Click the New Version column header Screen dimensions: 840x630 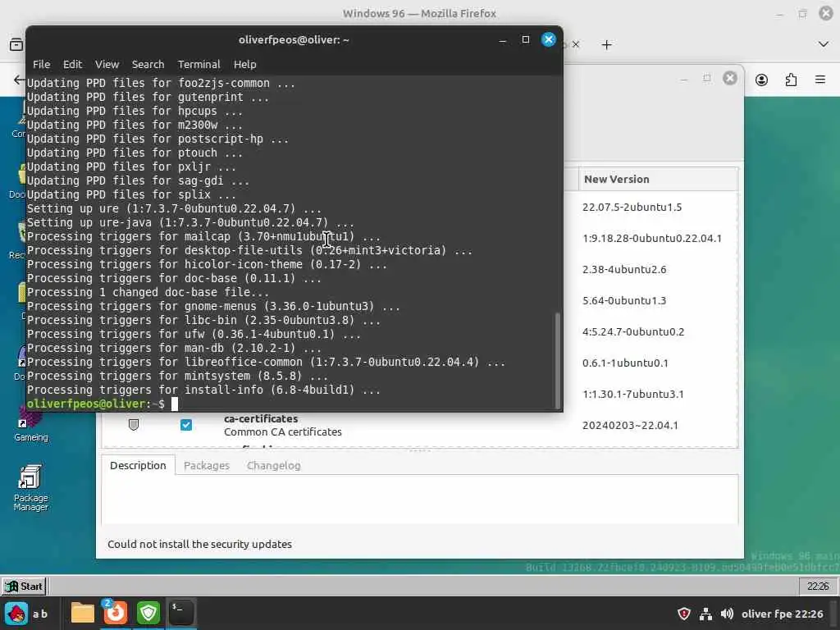pyautogui.click(x=658, y=180)
